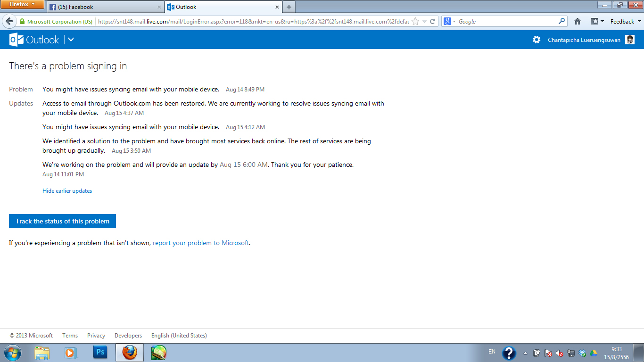Click the power plug tray icon
The height and width of the screenshot is (362, 644).
coord(537,353)
